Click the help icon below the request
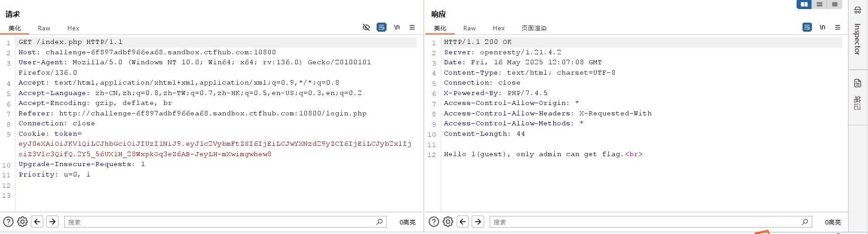The height and width of the screenshot is (234, 868). [x=8, y=222]
